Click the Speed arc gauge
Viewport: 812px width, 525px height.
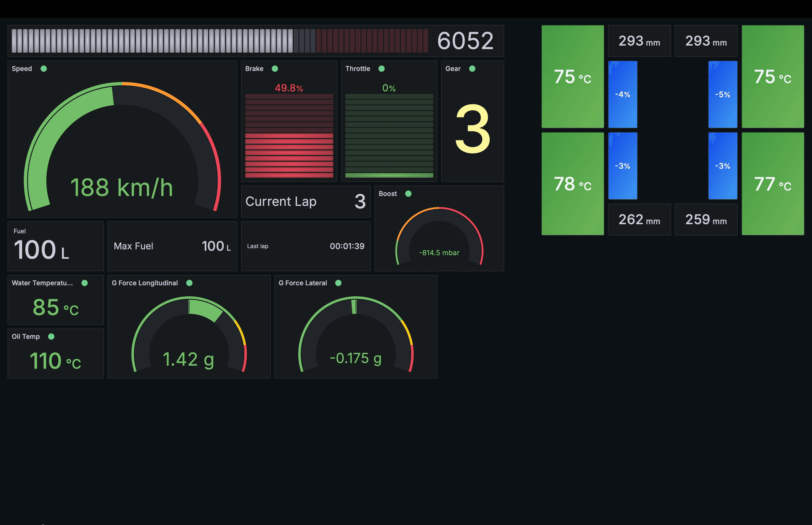tap(122, 147)
